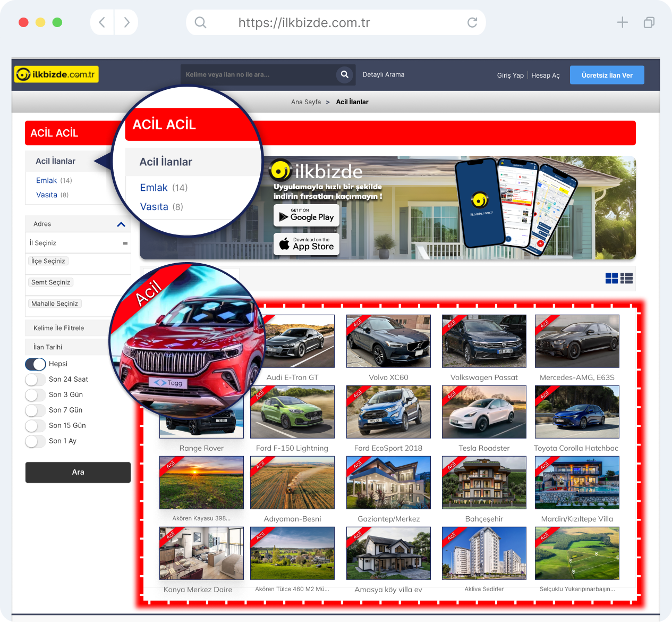The width and height of the screenshot is (672, 622).
Task: Expand Kelime İle Filtrele section
Action: [68, 328]
